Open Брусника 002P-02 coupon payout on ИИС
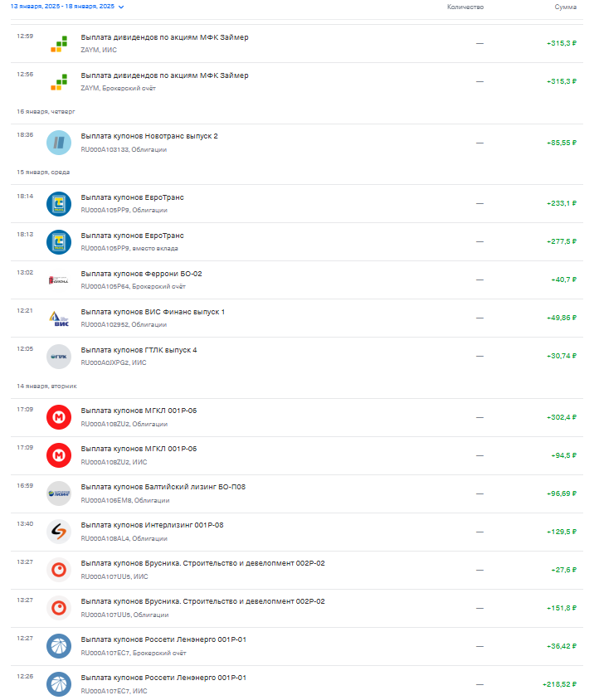Viewport: 599px width, 700px height. point(297,570)
